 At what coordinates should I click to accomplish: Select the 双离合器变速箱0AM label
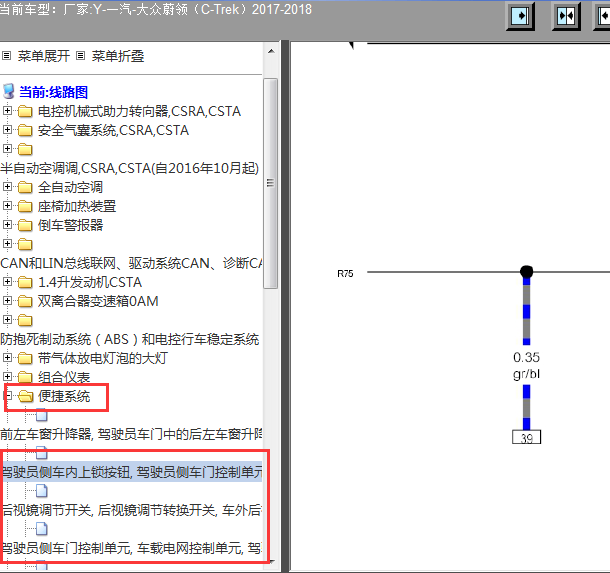(x=98, y=301)
